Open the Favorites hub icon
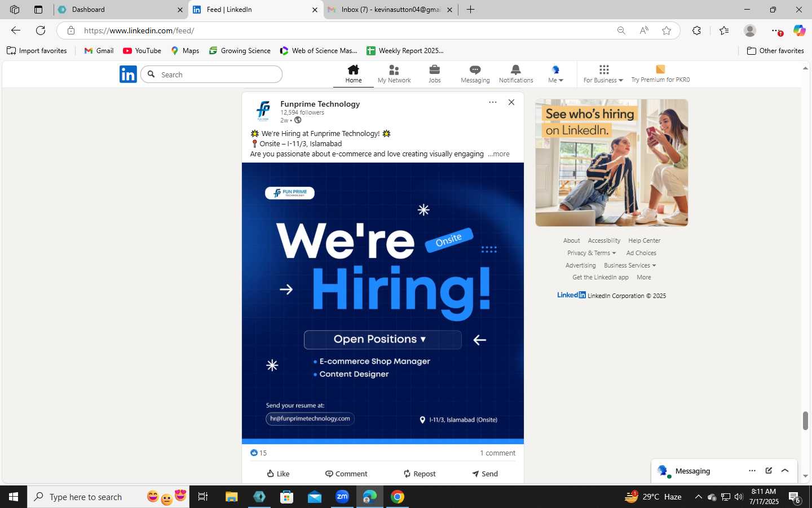The width and height of the screenshot is (812, 508). click(x=724, y=30)
